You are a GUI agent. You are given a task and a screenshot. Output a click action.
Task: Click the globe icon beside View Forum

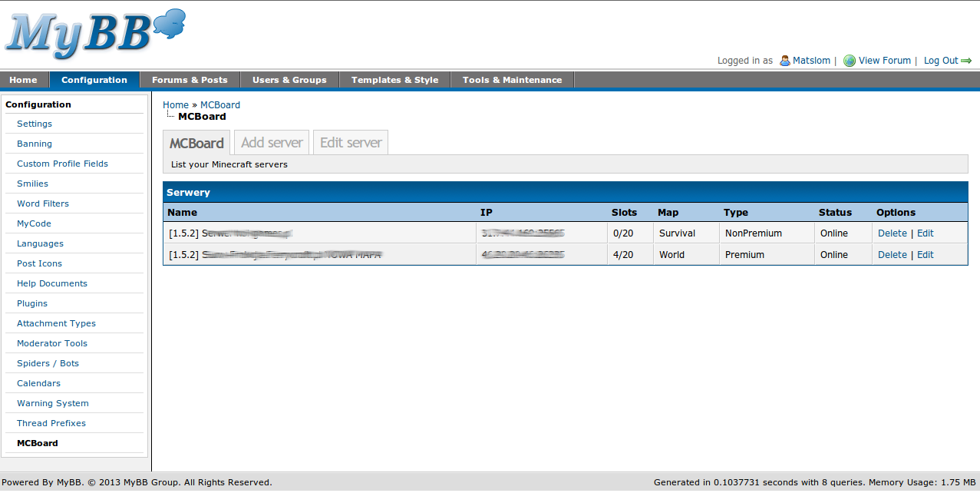click(x=849, y=61)
